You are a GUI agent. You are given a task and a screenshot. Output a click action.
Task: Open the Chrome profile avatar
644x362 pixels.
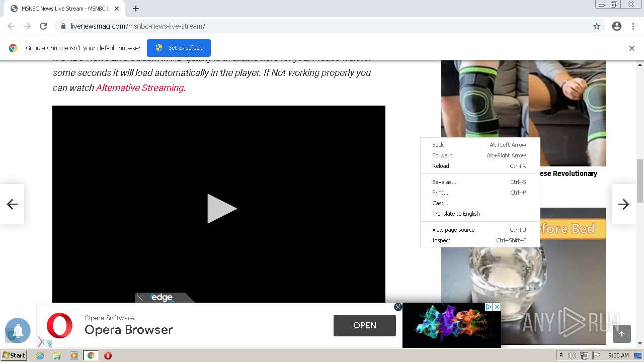[617, 26]
